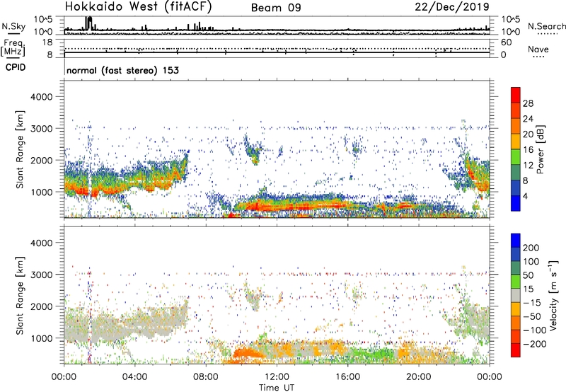
Task: Click the '18' tick on the frequency axis
Action: point(47,42)
